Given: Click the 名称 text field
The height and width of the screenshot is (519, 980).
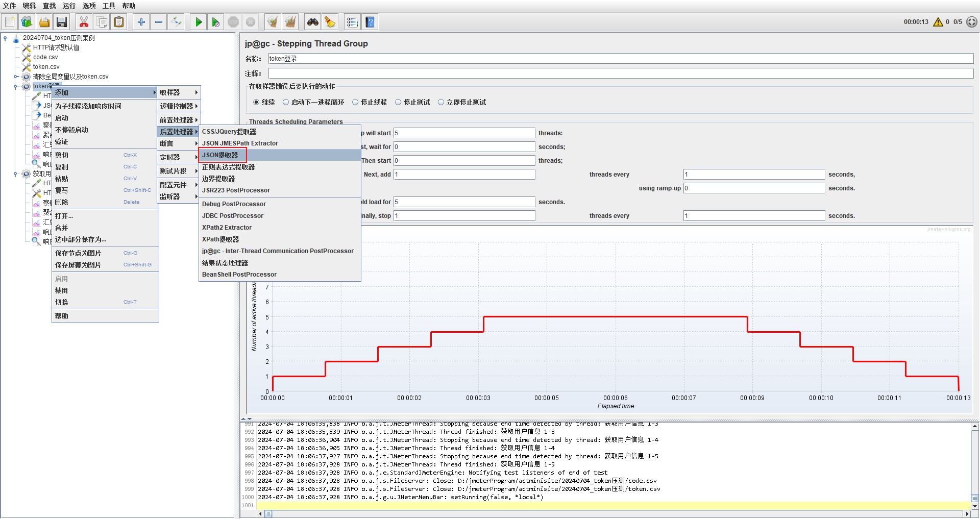Looking at the screenshot, I should [x=620, y=59].
